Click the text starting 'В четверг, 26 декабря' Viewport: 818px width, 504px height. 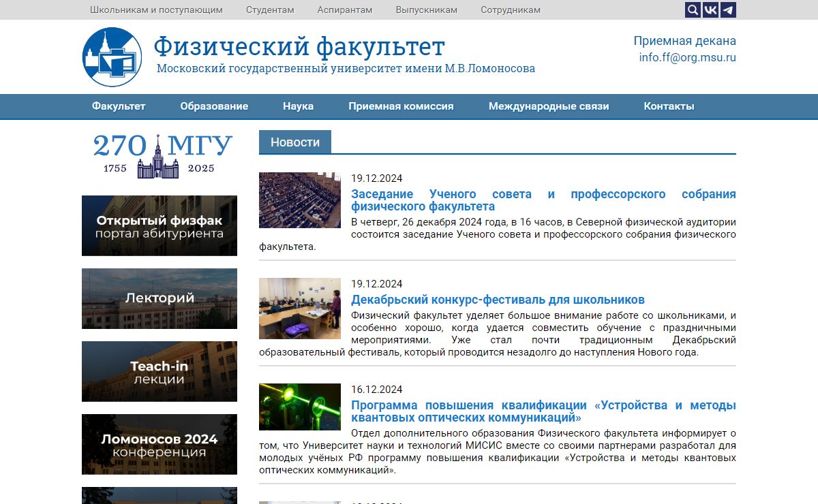coord(498,234)
